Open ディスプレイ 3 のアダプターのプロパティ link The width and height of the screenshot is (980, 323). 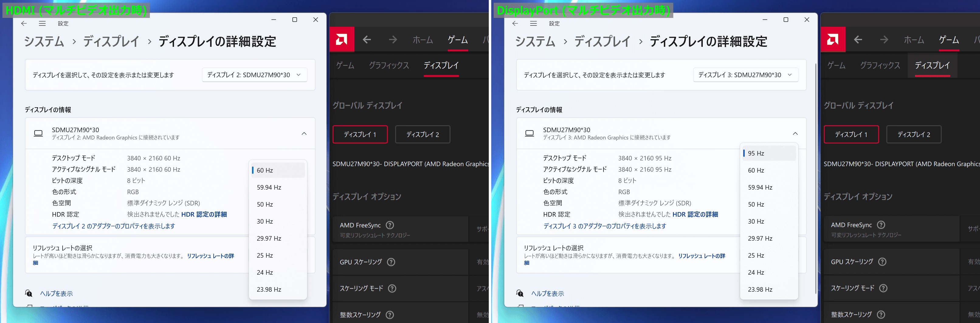605,226
